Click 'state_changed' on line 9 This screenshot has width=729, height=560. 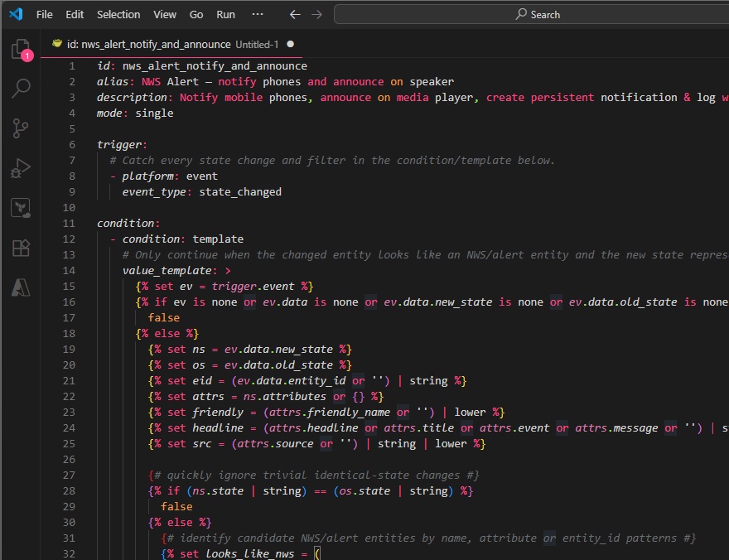240,192
